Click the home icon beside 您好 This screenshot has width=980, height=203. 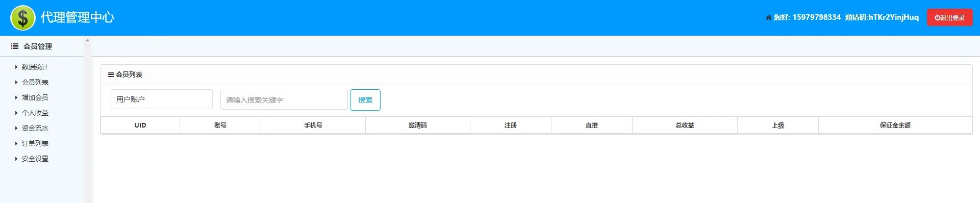pyautogui.click(x=768, y=18)
